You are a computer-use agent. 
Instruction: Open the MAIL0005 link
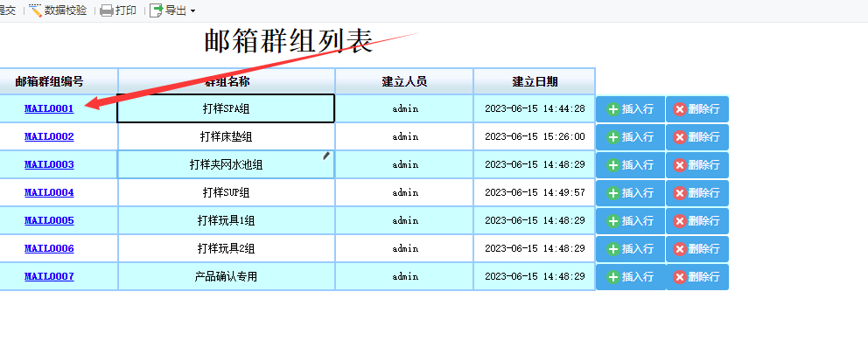[x=49, y=220]
